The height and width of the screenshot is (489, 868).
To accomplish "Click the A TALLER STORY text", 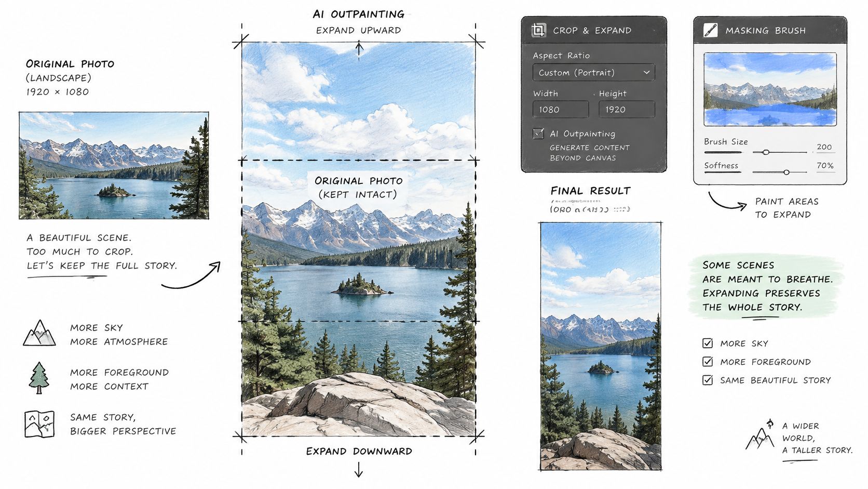I will coord(818,450).
